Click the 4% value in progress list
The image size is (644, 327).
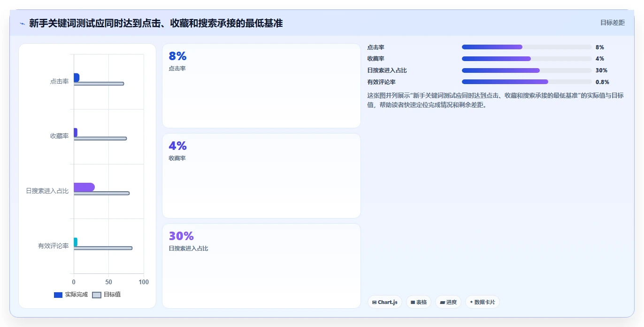tap(600, 59)
